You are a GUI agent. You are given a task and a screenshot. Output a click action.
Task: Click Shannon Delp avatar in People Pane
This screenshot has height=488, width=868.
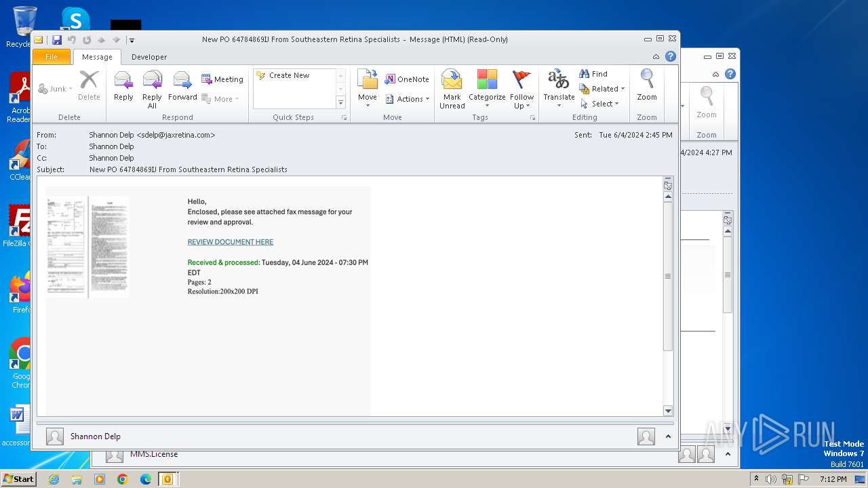pos(55,436)
